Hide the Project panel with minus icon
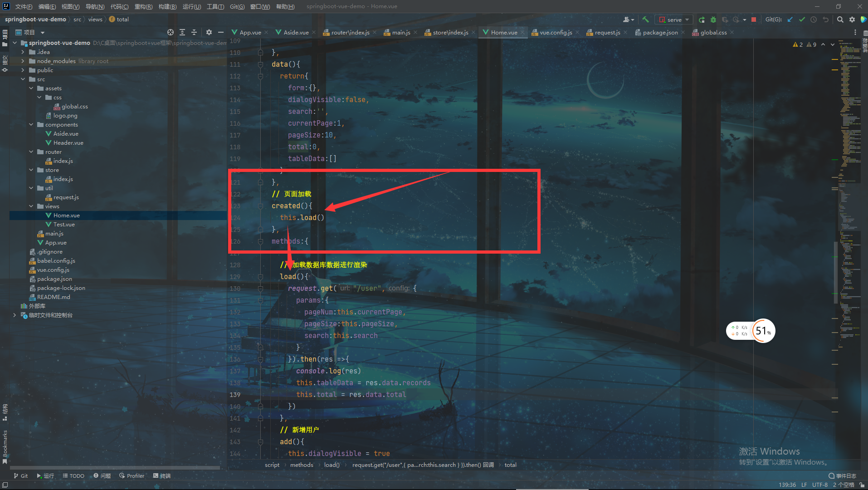 click(x=221, y=32)
